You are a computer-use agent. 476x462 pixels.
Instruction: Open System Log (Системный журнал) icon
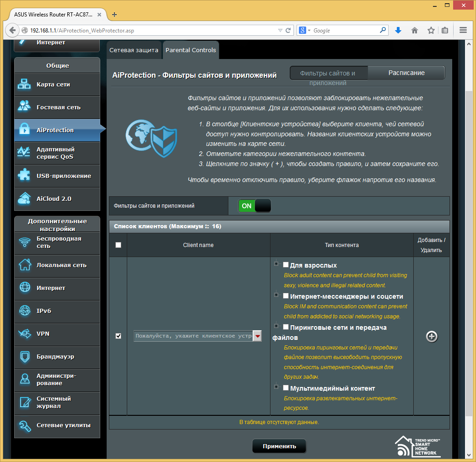coord(25,402)
